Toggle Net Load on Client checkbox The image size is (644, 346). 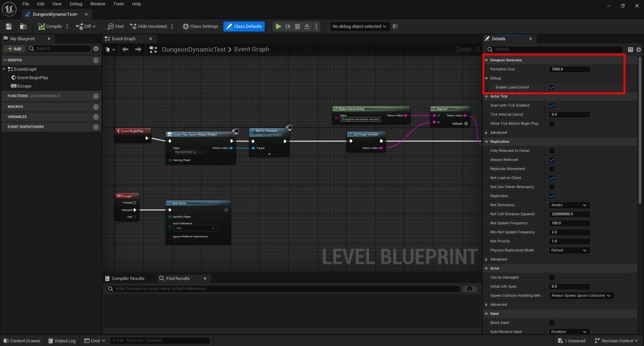[x=552, y=178]
